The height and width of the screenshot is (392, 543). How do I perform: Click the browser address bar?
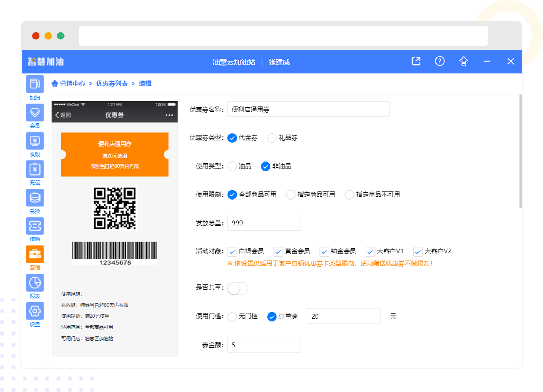pos(283,36)
